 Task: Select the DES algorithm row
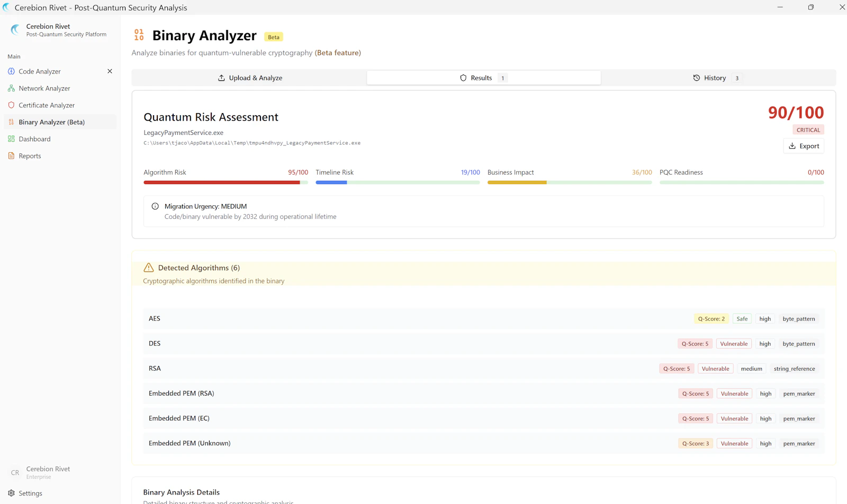[484, 343]
